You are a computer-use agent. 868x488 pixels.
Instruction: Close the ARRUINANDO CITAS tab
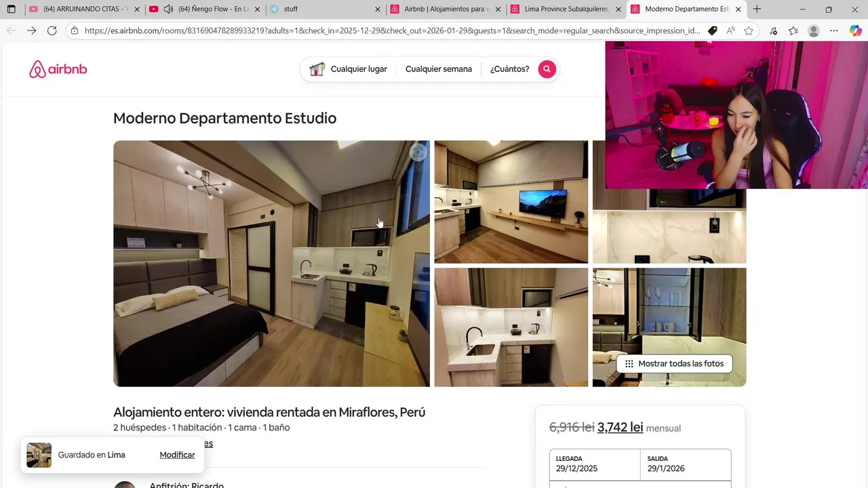[x=137, y=9]
